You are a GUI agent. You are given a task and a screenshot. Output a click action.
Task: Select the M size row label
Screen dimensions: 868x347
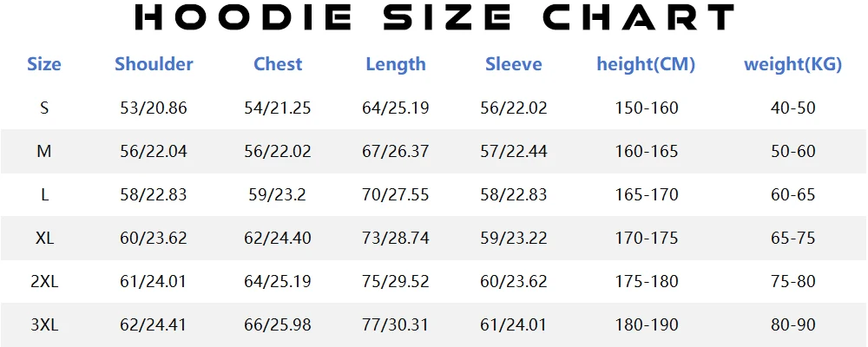44,152
